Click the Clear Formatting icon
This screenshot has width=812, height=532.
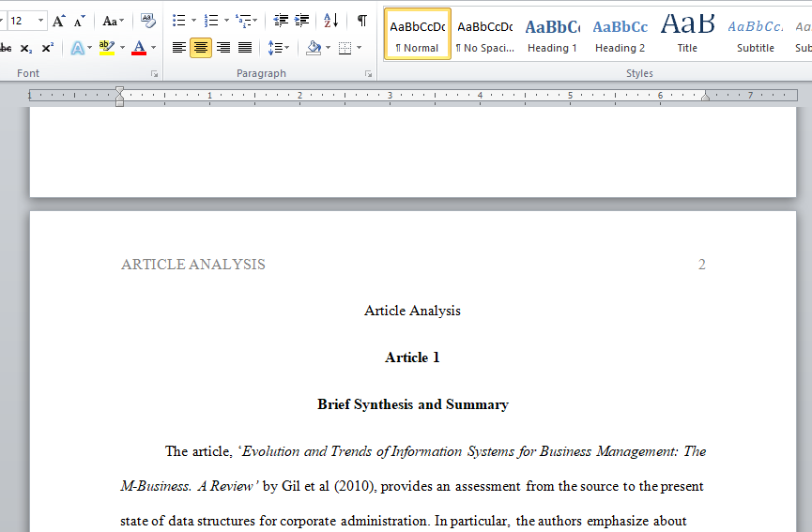point(147,21)
